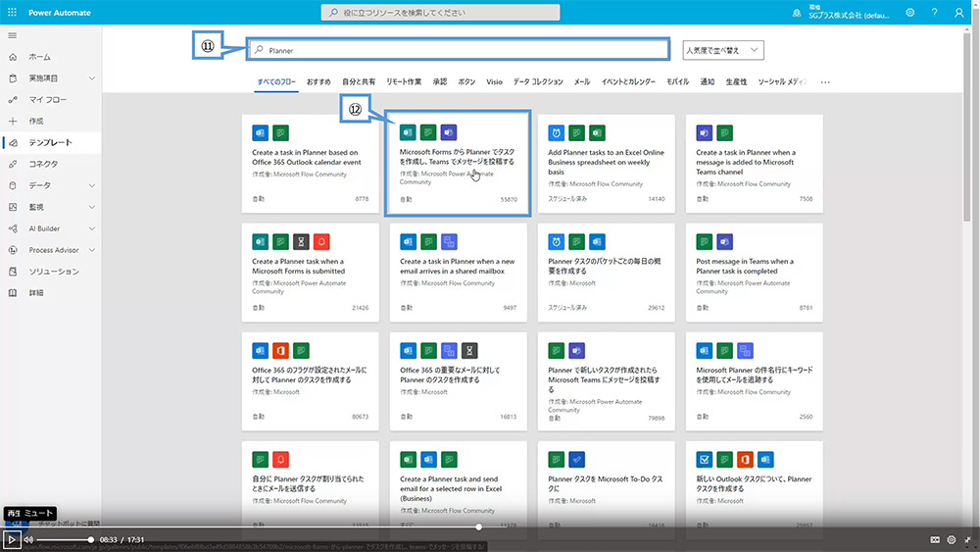Select the 生産性 tab

[736, 82]
